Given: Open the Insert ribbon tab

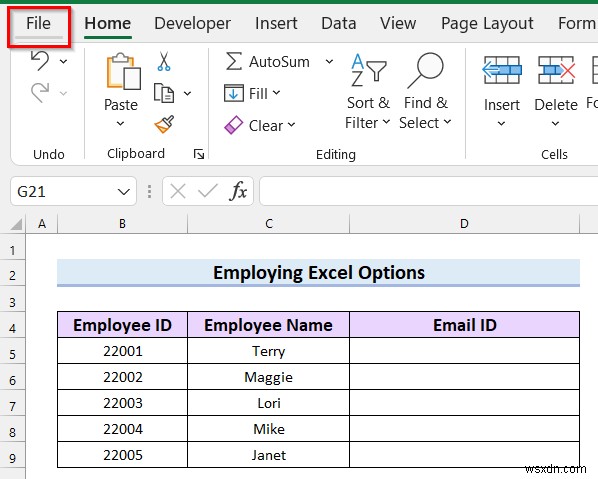Looking at the screenshot, I should coord(276,24).
